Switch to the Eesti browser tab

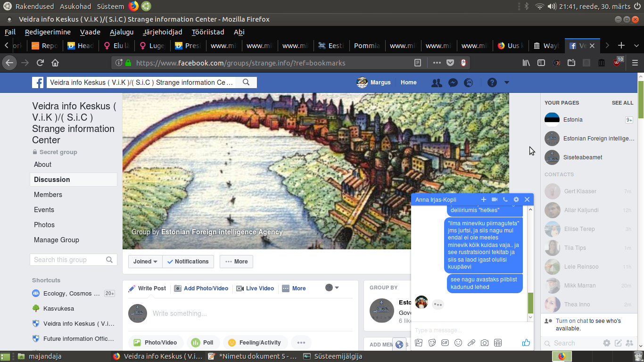(331, 46)
